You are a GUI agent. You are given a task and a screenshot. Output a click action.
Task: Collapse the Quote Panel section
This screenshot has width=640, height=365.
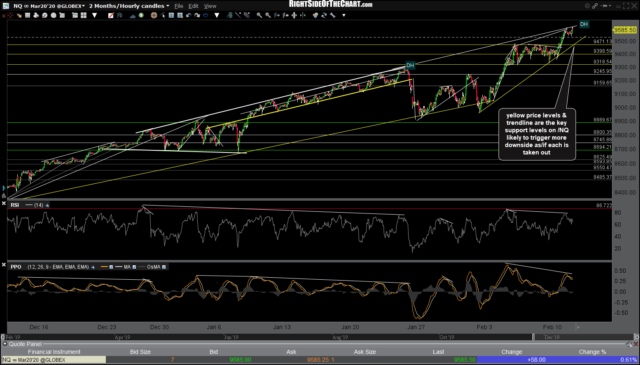(x=4, y=344)
